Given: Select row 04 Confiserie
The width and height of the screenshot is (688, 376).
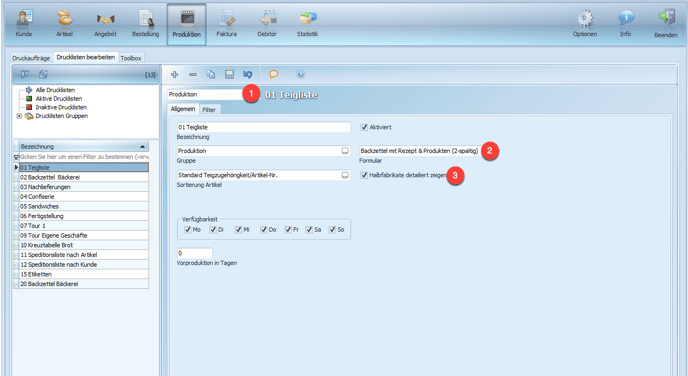Looking at the screenshot, I should [x=84, y=197].
